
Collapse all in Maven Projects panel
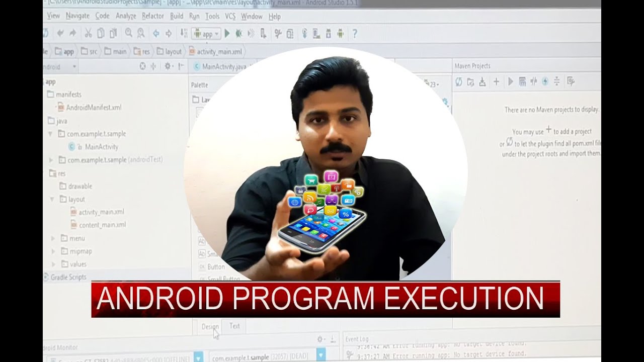point(557,81)
